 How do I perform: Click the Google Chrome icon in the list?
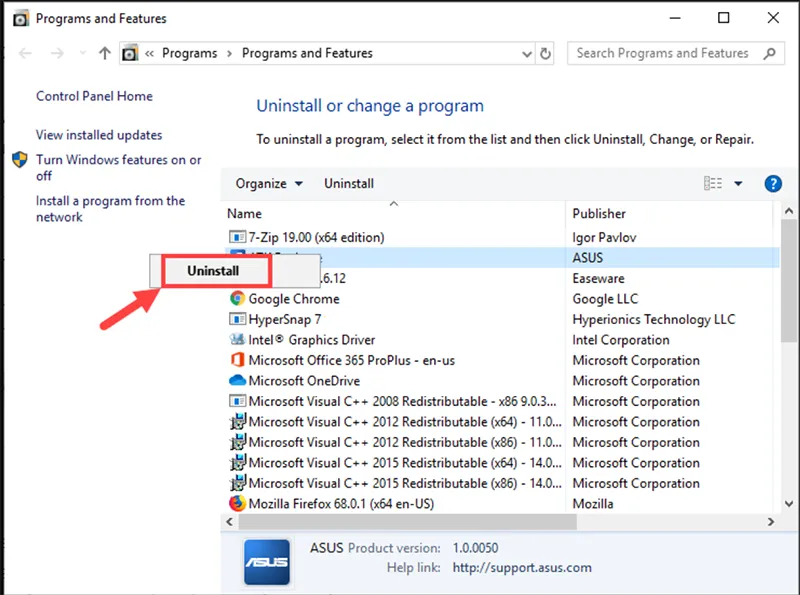238,299
